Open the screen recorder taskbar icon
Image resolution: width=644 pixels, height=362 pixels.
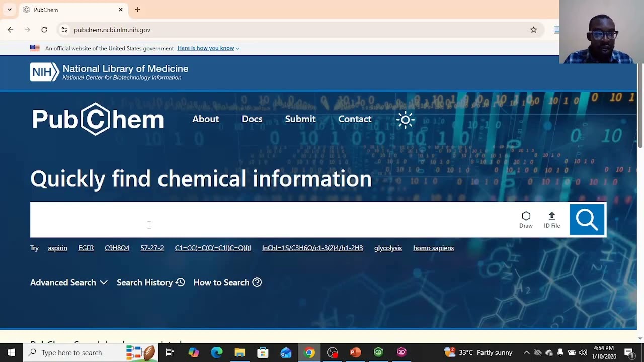(333, 353)
